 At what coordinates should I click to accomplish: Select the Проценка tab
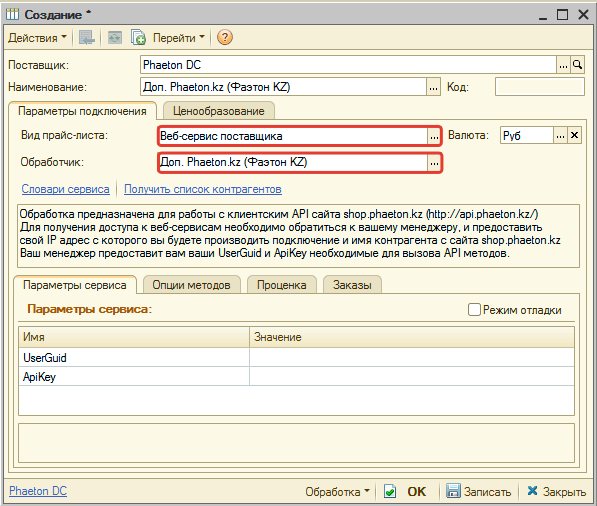[282, 285]
